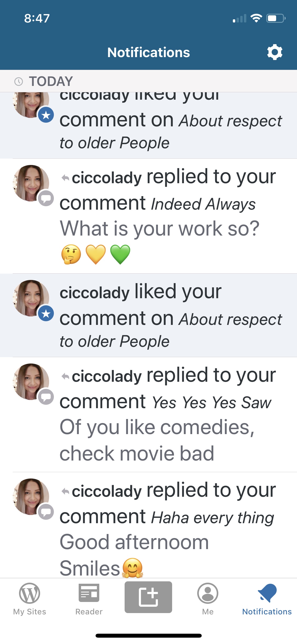Tap comment bubble badge on 'Indeed Always' reply

[x=46, y=198]
